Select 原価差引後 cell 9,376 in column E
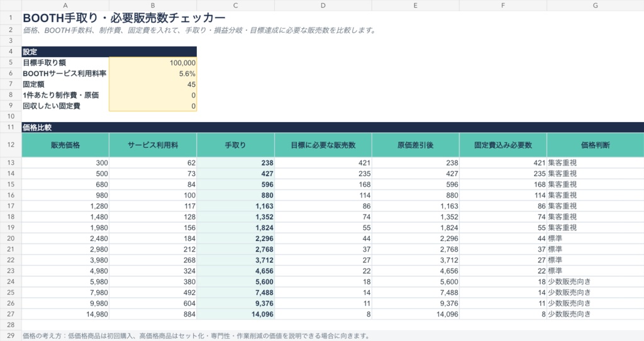The image size is (644, 341). pyautogui.click(x=415, y=303)
